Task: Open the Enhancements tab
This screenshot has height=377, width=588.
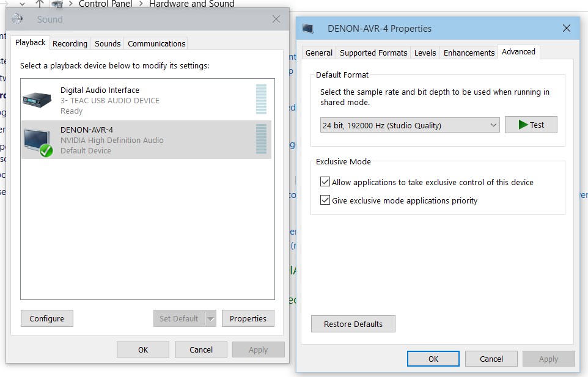Action: pos(469,53)
